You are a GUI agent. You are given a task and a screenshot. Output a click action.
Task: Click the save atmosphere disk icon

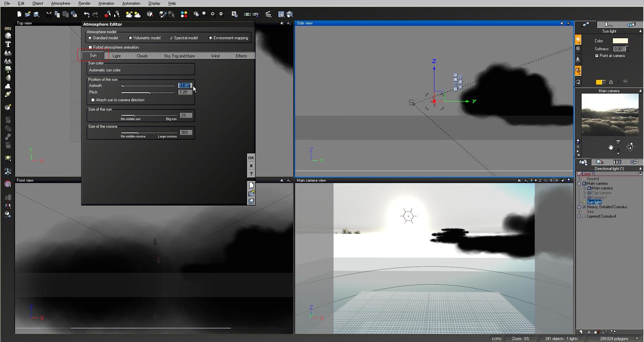point(251,201)
